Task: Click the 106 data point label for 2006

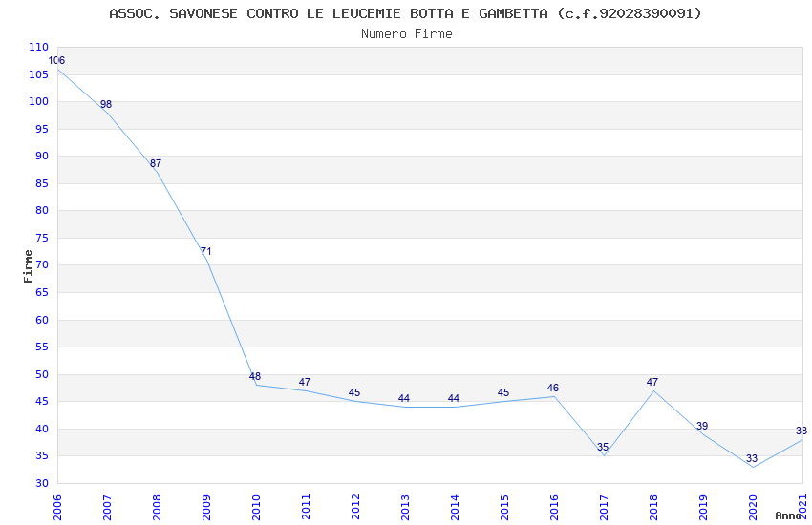Action: tap(56, 60)
